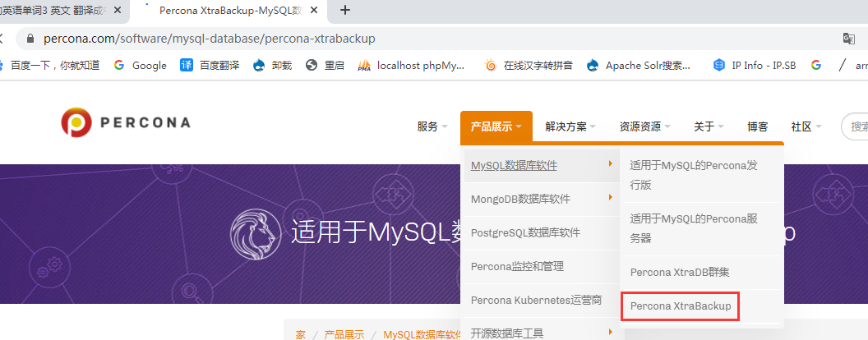This screenshot has height=340, width=868.
Task: Click the lion emblem in banner
Action: tap(255, 233)
